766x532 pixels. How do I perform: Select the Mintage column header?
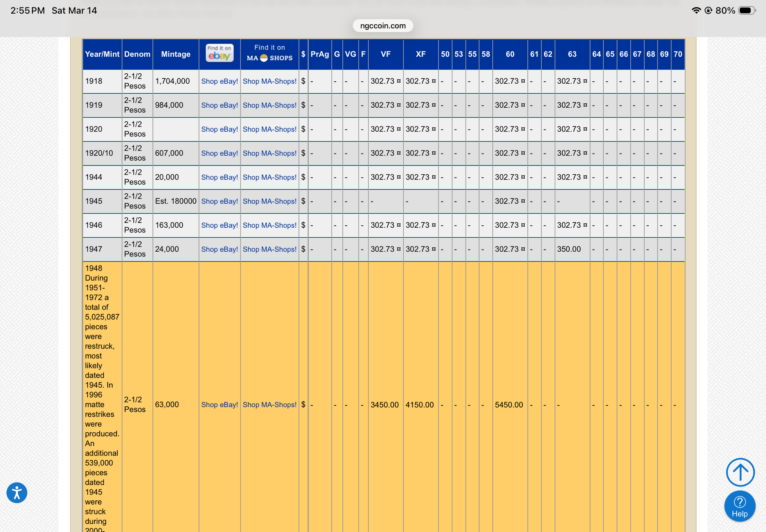pos(176,54)
